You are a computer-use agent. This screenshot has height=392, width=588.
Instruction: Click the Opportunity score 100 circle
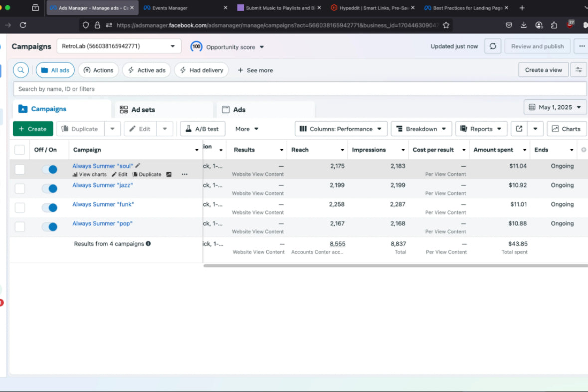pyautogui.click(x=196, y=46)
